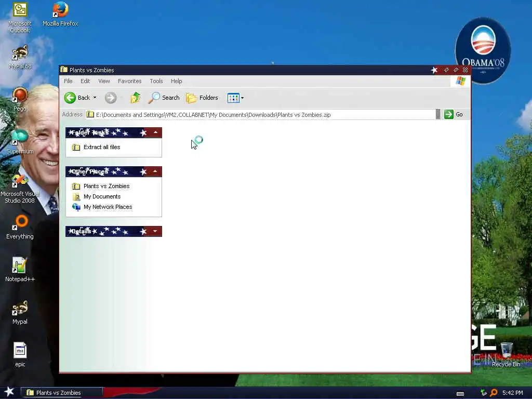Go to My Documents link
The width and height of the screenshot is (532, 399).
click(102, 196)
